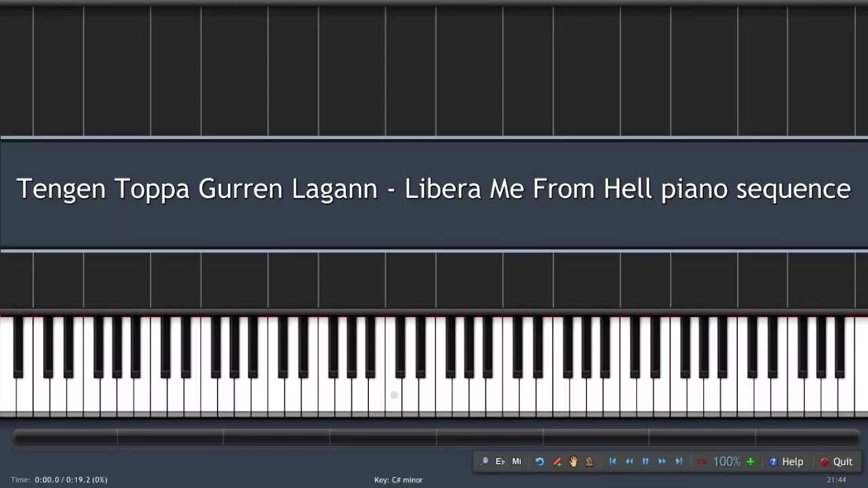Viewport: 868px width, 488px height.
Task: Click the hand practice icon
Action: click(573, 462)
